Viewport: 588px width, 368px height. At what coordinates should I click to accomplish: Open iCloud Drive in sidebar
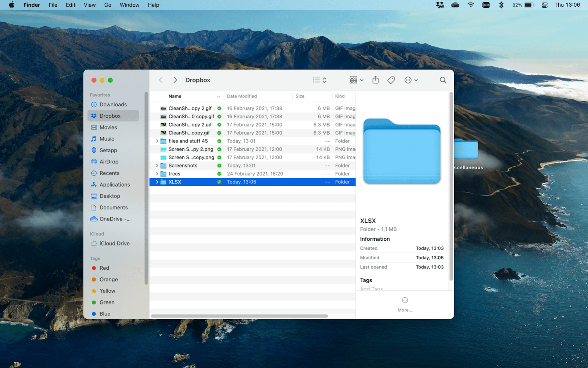point(113,243)
